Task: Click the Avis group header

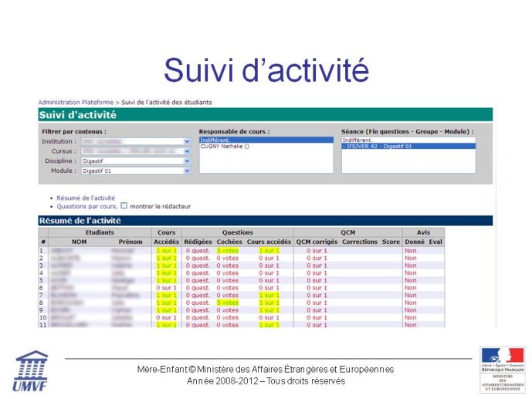Action: [x=423, y=232]
